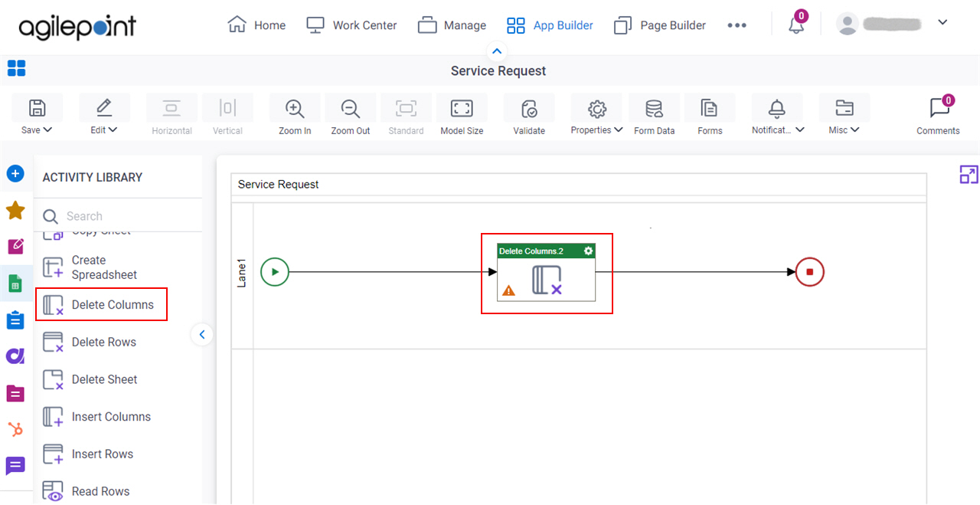The width and height of the screenshot is (980, 505).
Task: Collapse the Activity Library panel arrow
Action: (202, 334)
